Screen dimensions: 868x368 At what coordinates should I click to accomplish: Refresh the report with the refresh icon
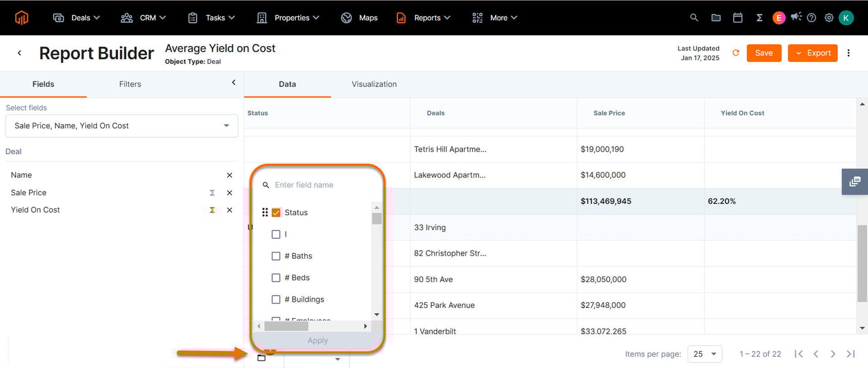point(736,53)
